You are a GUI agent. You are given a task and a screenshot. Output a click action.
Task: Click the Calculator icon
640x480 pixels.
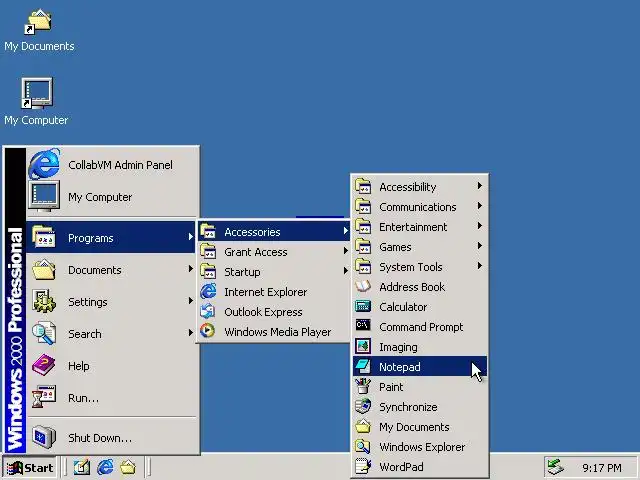coord(362,306)
